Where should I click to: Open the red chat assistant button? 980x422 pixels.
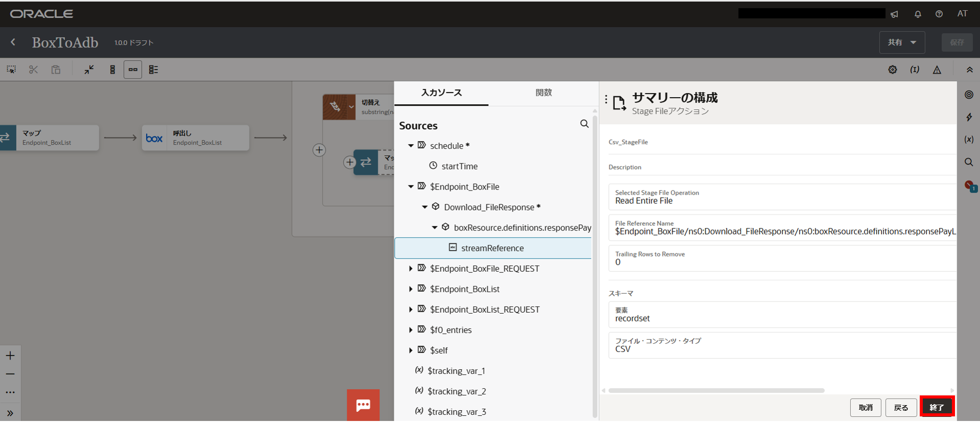tap(363, 405)
